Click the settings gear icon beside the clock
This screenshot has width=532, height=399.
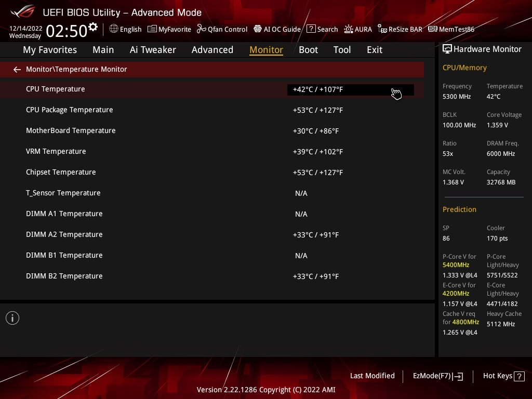pos(93,27)
